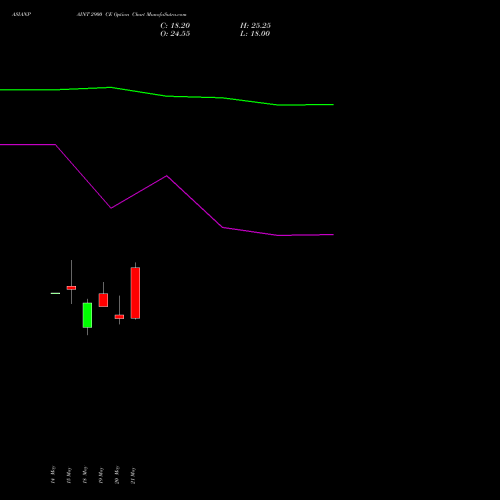Image resolution: width=500 pixels, height=500 pixels.
Task: Select the green candlestick for 18 May
Action: [x=87, y=315]
